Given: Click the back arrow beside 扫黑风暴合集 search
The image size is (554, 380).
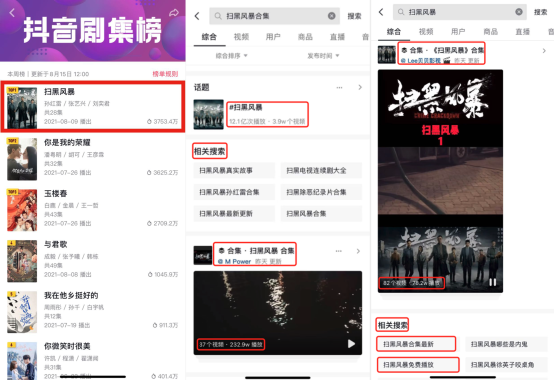Looking at the screenshot, I should click(197, 16).
